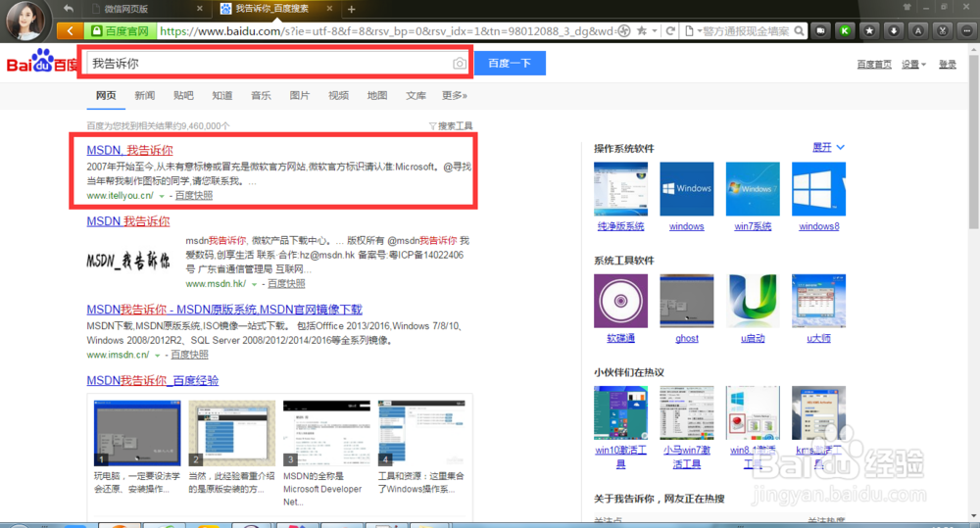Open step 1 thumbnail of 百度经验 result
Screen dimensions: 980x528
pos(137,433)
